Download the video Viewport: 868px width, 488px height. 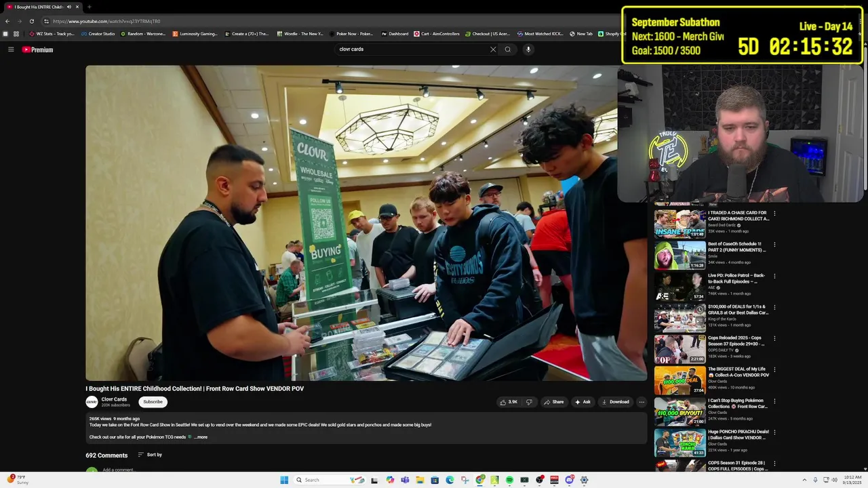click(x=615, y=402)
